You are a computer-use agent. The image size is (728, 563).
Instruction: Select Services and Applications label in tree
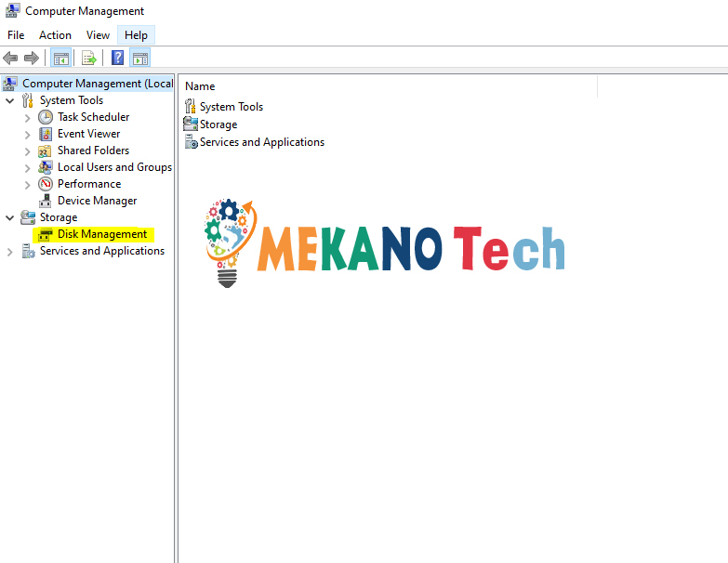tap(102, 251)
